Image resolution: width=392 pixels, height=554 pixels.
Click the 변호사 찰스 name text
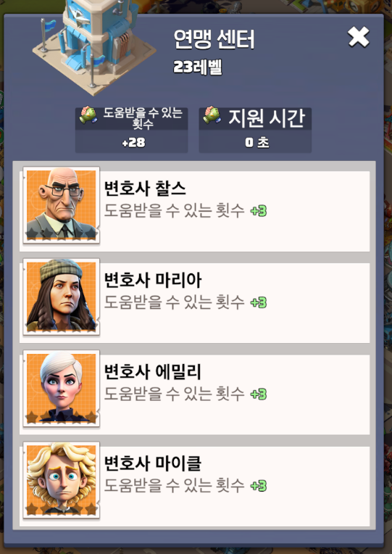point(145,189)
